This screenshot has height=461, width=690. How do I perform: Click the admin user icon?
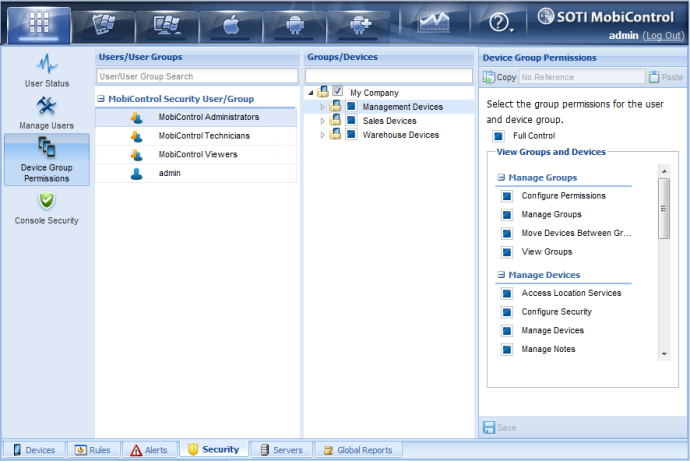pyautogui.click(x=137, y=173)
